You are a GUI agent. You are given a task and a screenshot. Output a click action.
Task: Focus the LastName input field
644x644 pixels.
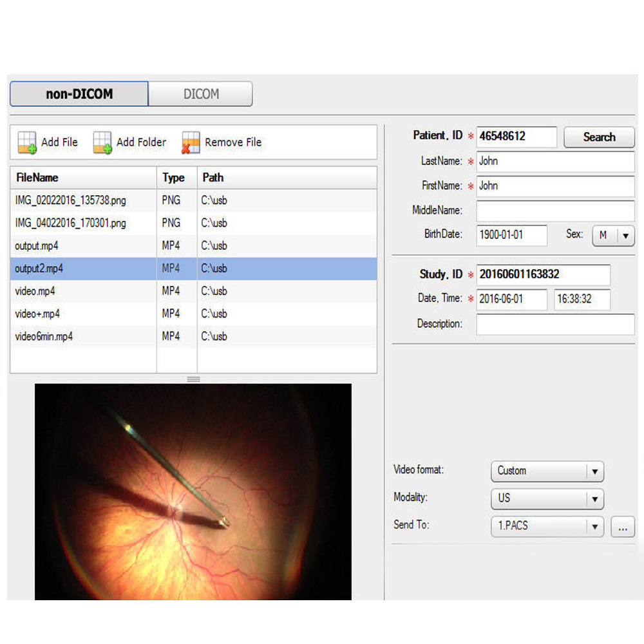[x=555, y=162]
